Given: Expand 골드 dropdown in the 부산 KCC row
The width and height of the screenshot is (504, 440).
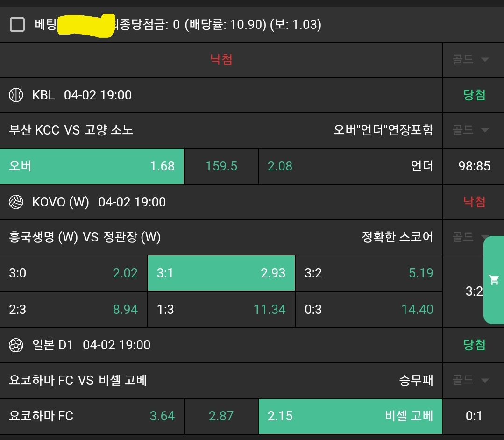Looking at the screenshot, I should click(x=471, y=130).
